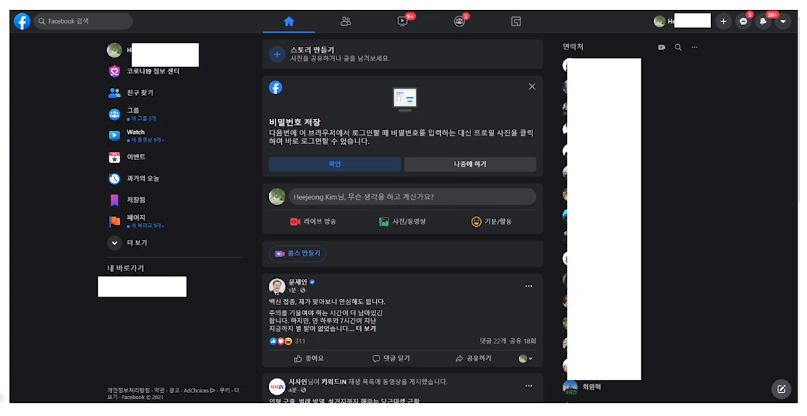Open the Groups tab icon
This screenshot has height=416, width=807.
point(459,22)
